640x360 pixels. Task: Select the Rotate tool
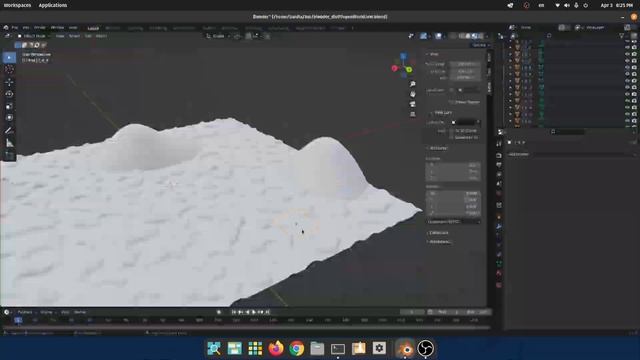point(9,94)
